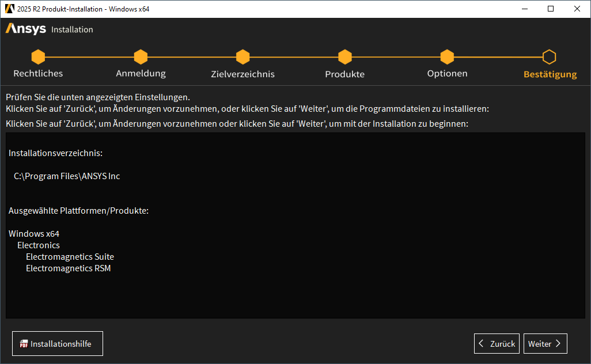Close the installer window
Viewport: 591px width, 364px height.
pos(577,9)
